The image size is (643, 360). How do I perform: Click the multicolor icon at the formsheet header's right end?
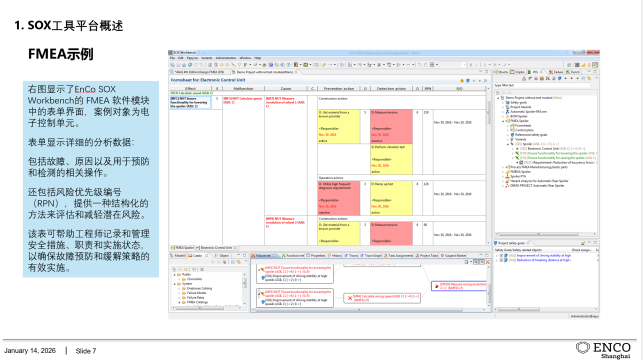[485, 81]
